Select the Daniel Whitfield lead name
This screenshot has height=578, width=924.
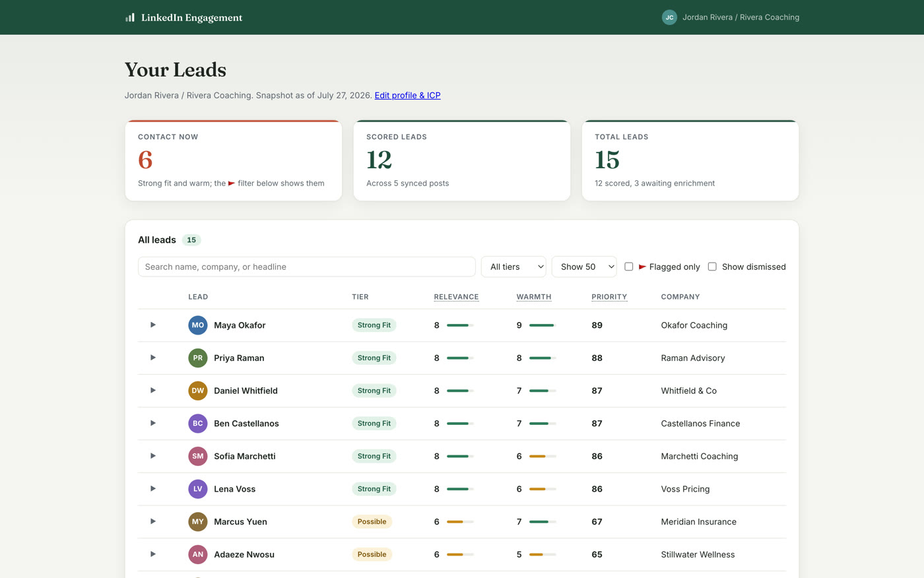246,391
